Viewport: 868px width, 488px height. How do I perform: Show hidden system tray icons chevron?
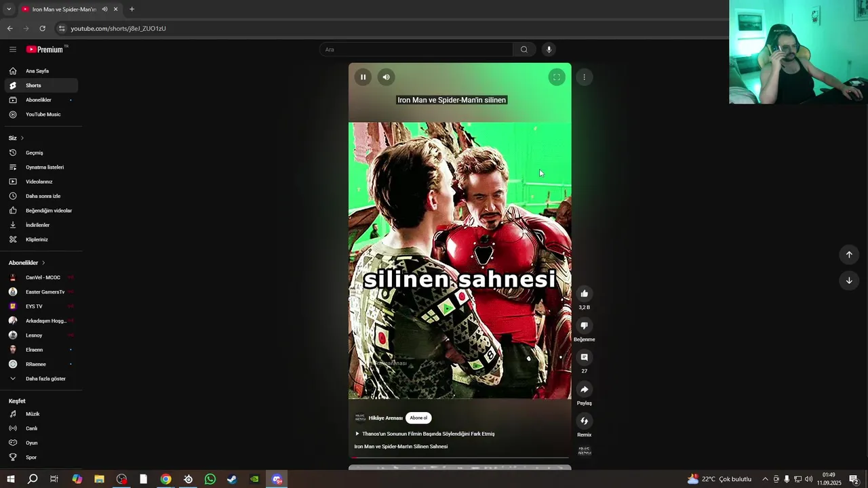point(765,479)
